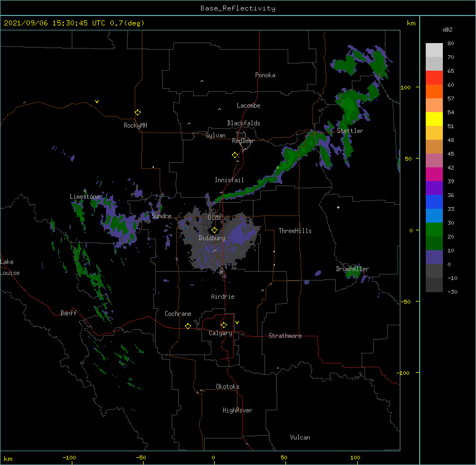The image size is (476, 465).
Task: Select the light blue 33-30 dBZ swatch
Action: [434, 216]
